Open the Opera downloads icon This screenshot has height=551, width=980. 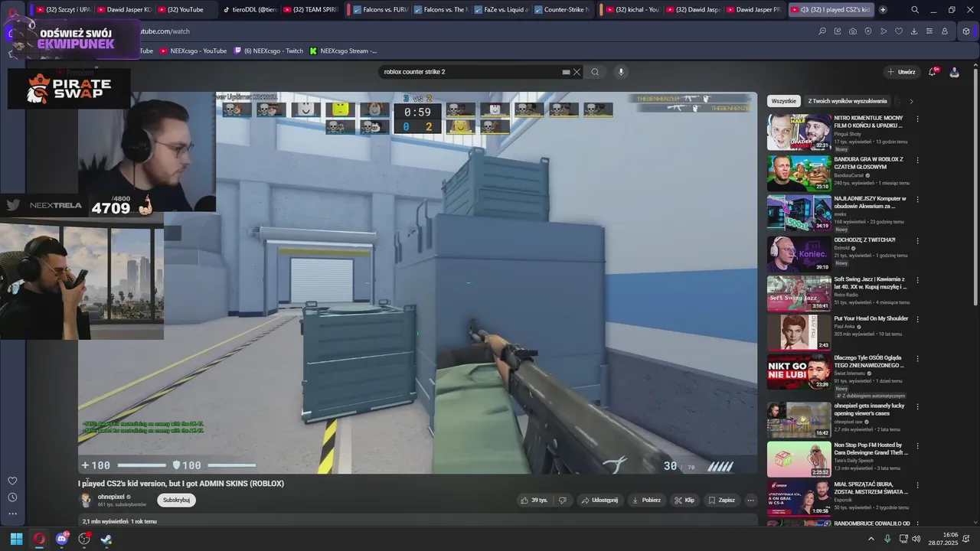914,31
